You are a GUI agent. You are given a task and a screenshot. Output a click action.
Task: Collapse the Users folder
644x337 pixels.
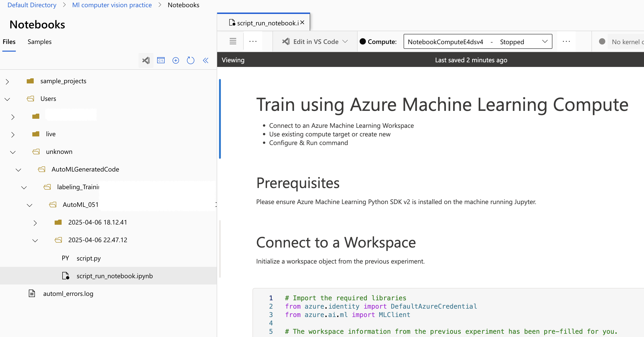7,99
